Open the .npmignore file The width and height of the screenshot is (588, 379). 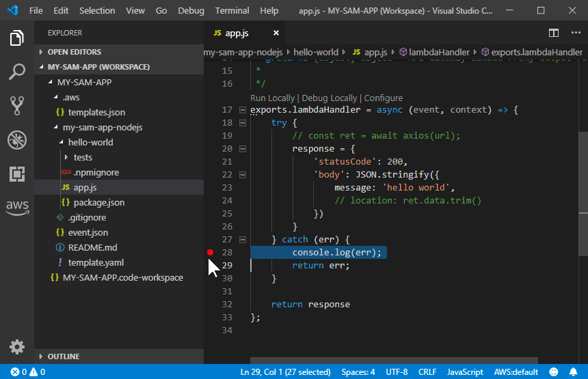119,172
